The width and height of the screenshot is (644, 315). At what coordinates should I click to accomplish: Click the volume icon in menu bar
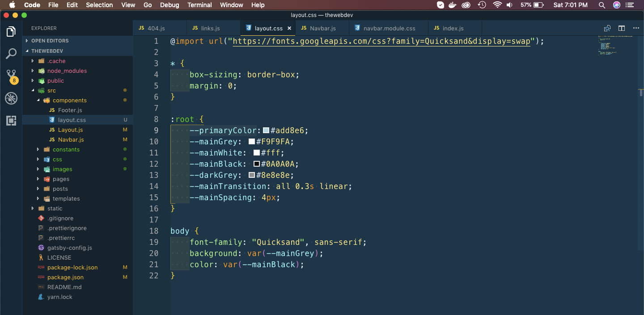coord(510,5)
